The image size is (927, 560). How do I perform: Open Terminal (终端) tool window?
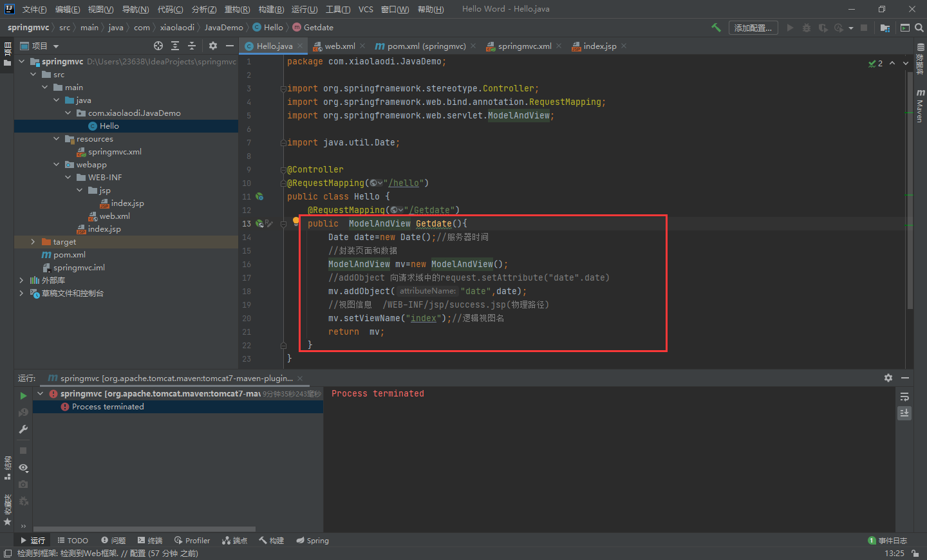tap(150, 541)
